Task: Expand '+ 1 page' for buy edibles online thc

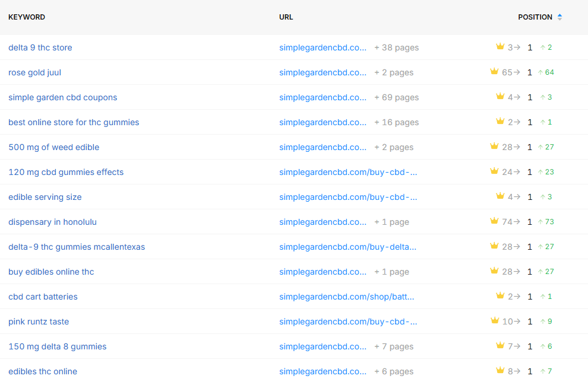Action: [x=391, y=272]
